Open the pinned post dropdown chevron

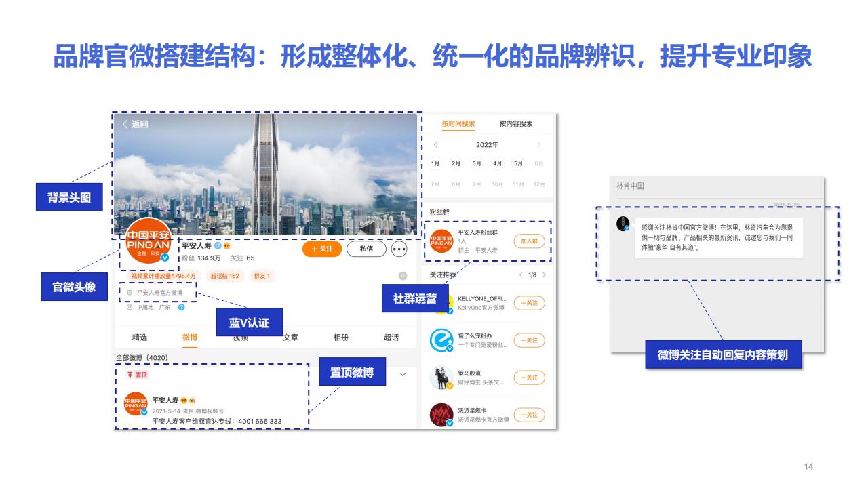point(403,374)
